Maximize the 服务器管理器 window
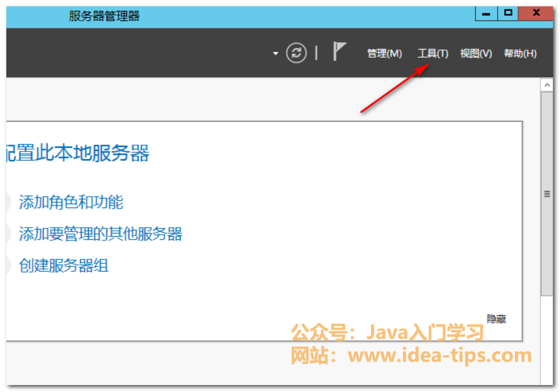This screenshot has height=392, width=560. click(x=508, y=13)
